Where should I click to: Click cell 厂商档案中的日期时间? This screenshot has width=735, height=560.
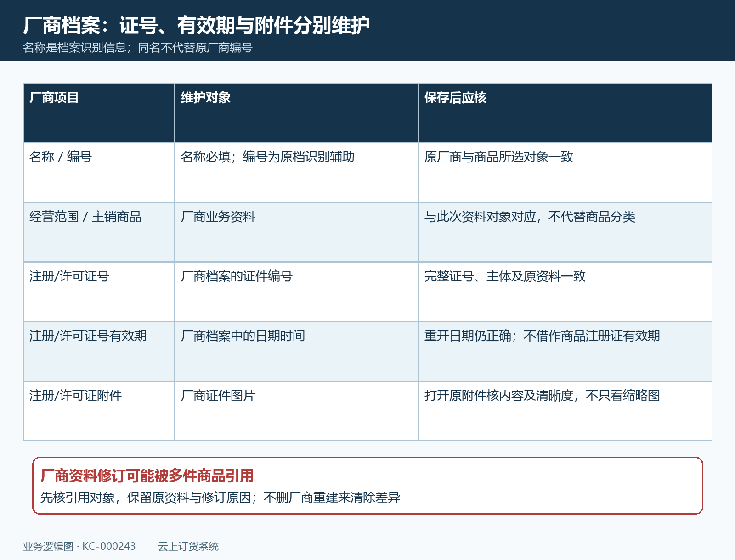pos(296,352)
